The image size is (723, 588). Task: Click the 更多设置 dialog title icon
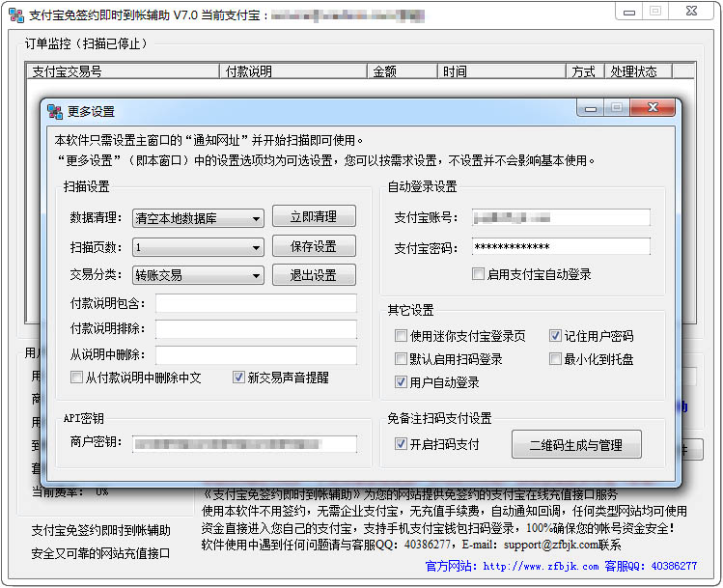55,111
